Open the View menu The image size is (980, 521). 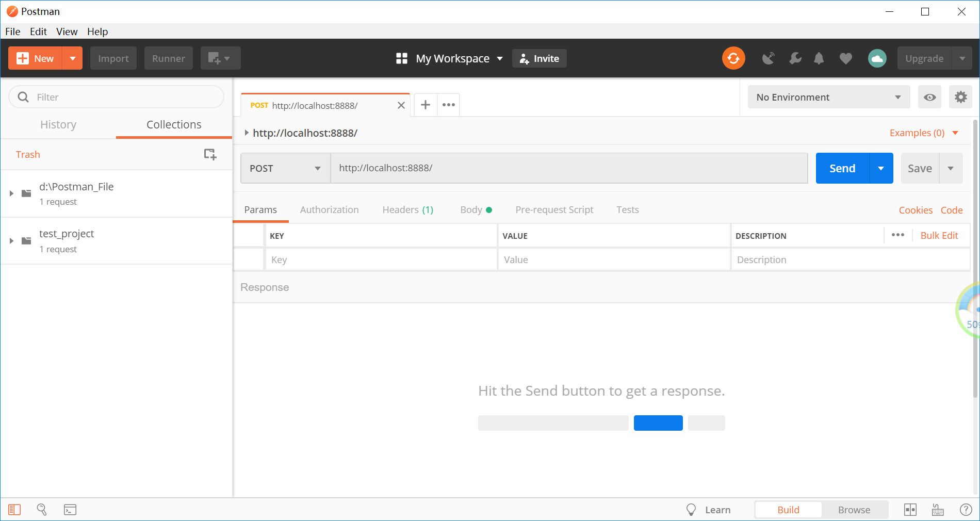(x=67, y=31)
